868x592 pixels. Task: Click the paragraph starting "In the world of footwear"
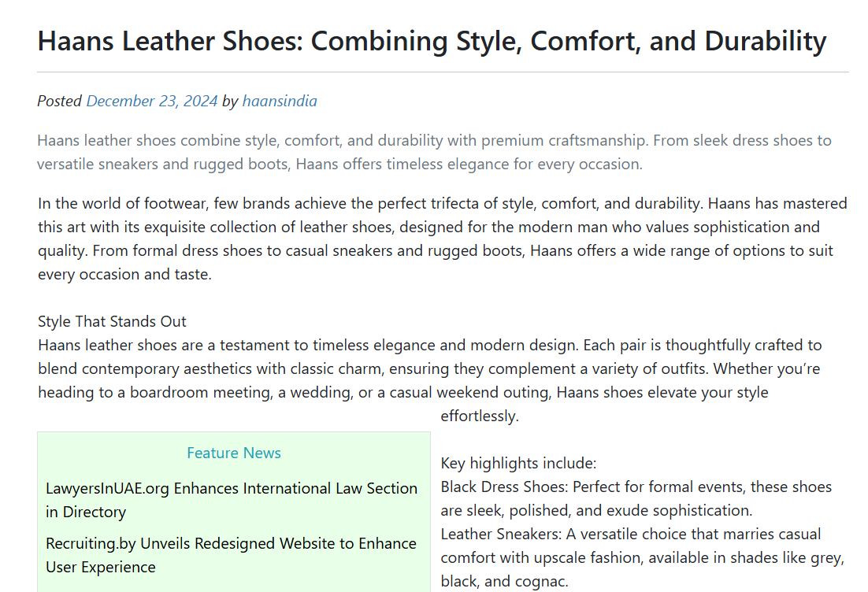pyautogui.click(x=442, y=239)
